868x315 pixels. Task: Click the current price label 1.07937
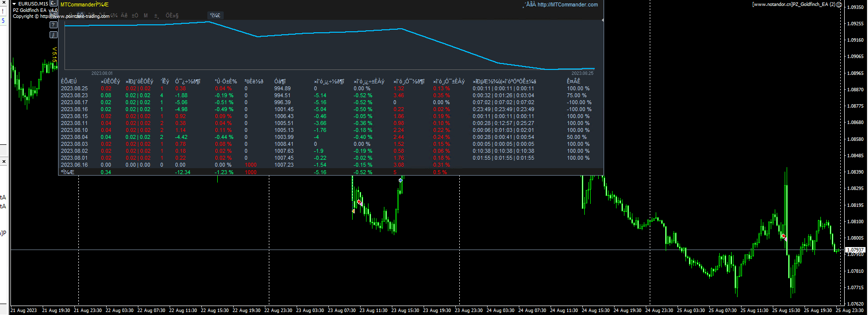[x=855, y=250]
